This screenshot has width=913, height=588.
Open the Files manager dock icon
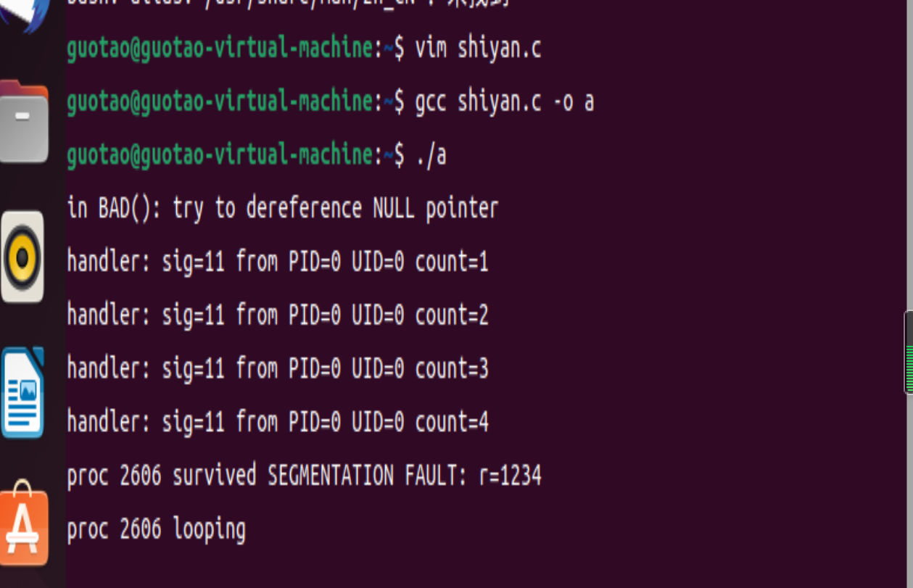tap(24, 121)
